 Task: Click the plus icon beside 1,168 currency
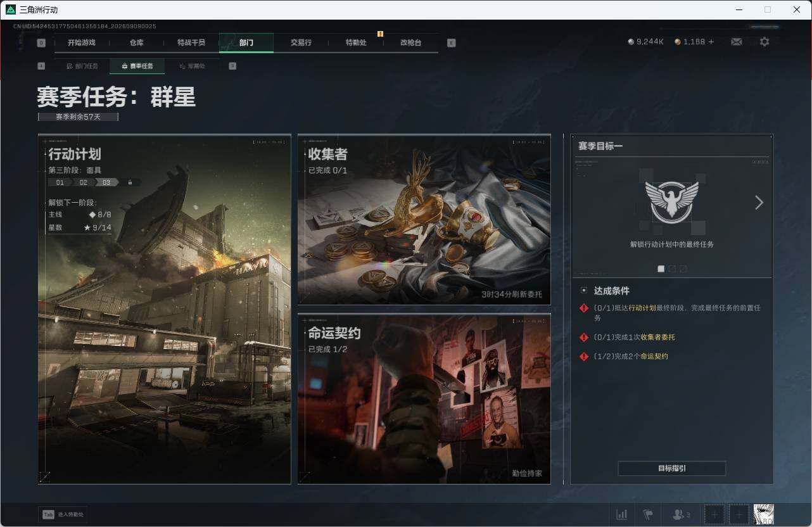(x=711, y=42)
